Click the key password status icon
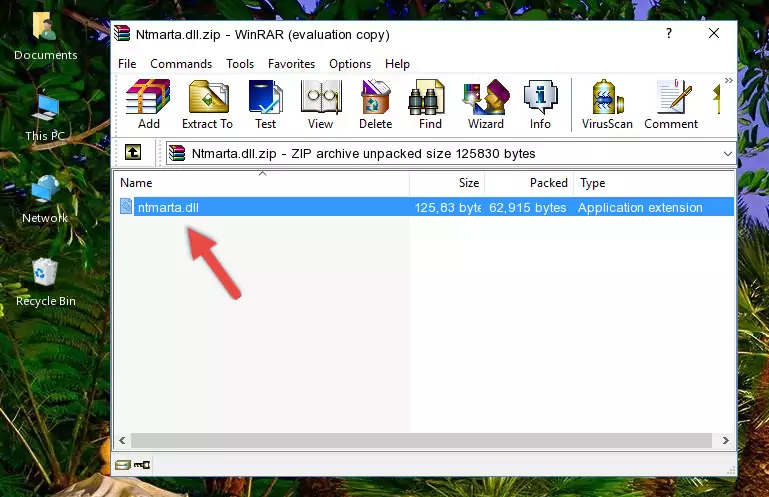This screenshot has height=497, width=769. click(142, 465)
